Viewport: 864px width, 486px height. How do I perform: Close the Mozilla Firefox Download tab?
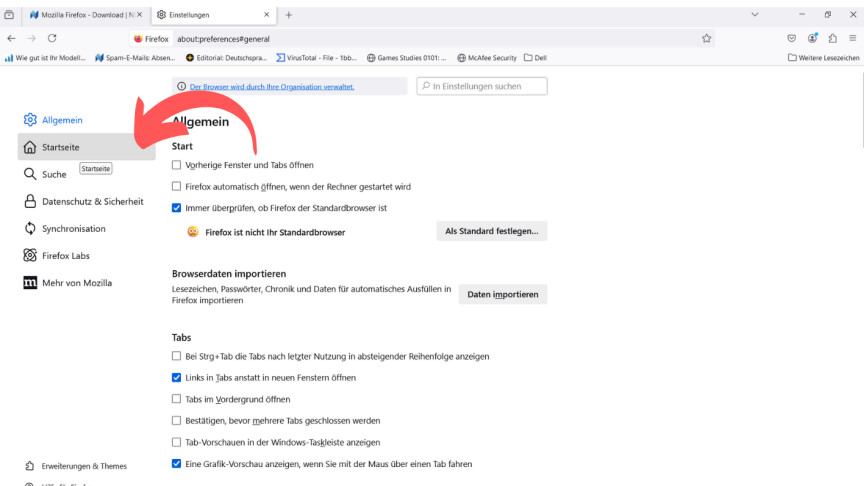[x=139, y=15]
